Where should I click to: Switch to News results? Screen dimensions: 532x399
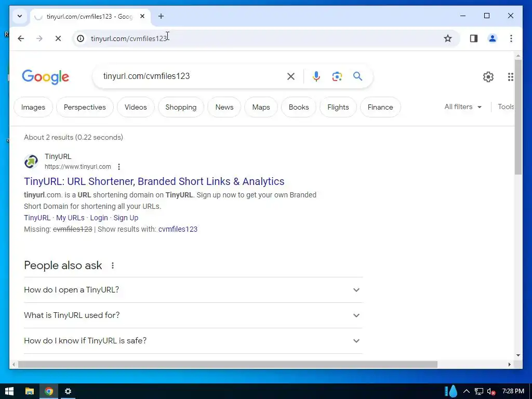[x=224, y=107]
